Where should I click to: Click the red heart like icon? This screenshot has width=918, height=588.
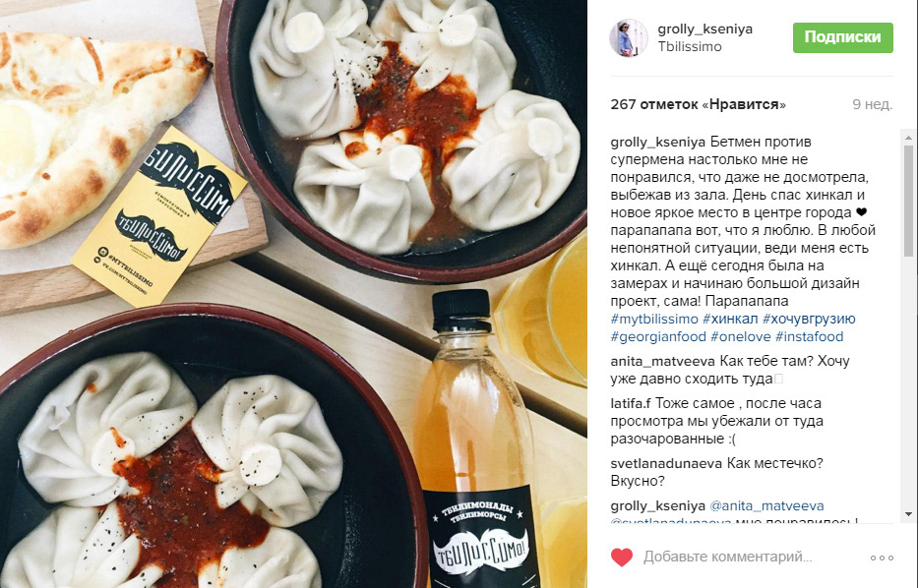[x=622, y=557]
